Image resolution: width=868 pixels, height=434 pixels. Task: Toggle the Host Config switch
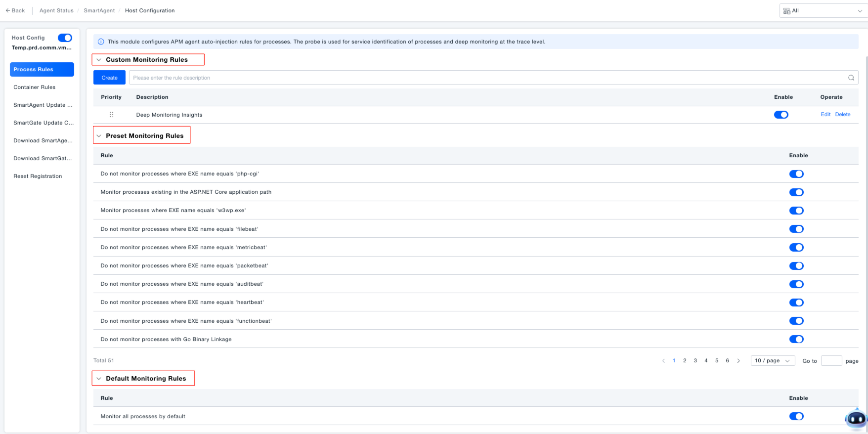[x=65, y=38]
